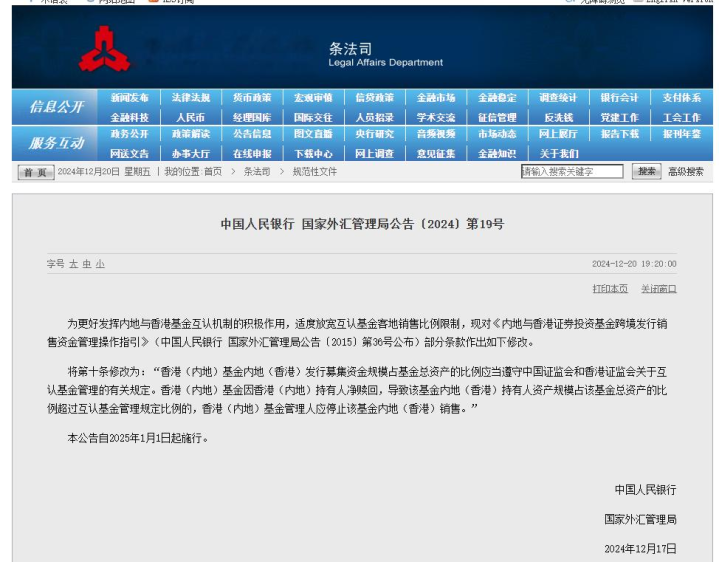Click the red People's Bank of China logo
The image size is (719, 562).
coord(104,48)
